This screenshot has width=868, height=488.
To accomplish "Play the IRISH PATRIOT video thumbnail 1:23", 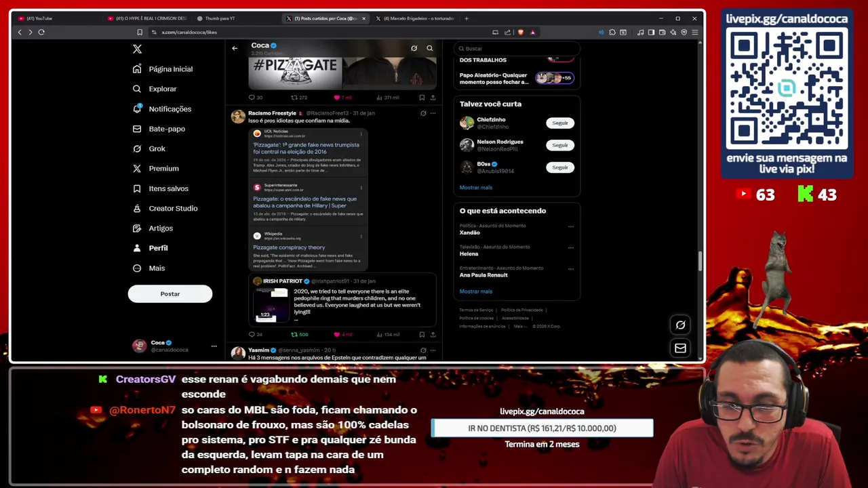I will pyautogui.click(x=271, y=304).
